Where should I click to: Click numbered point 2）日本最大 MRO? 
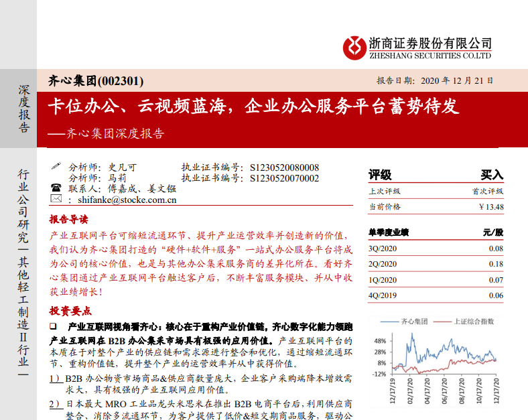point(201,409)
